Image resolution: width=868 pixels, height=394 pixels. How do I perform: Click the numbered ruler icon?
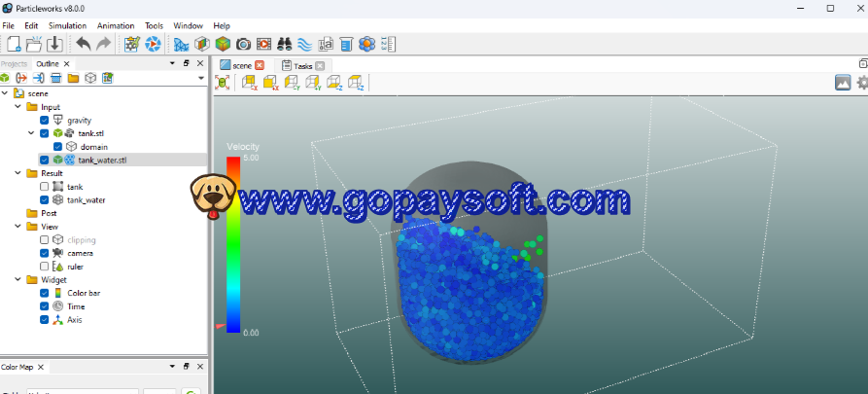pos(388,44)
